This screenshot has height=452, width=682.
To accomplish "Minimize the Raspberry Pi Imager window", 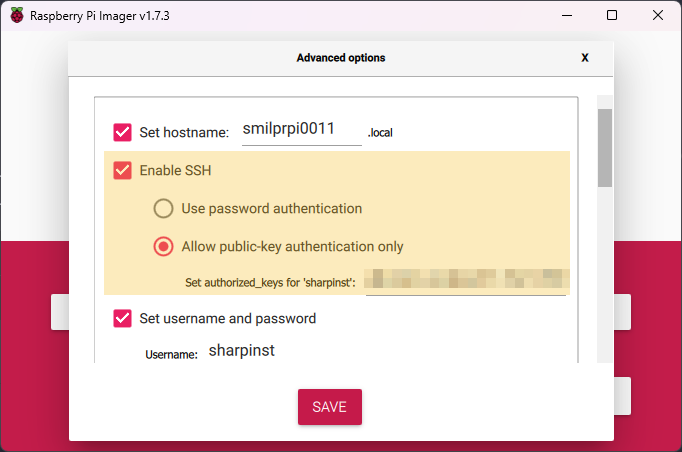I will point(567,15).
